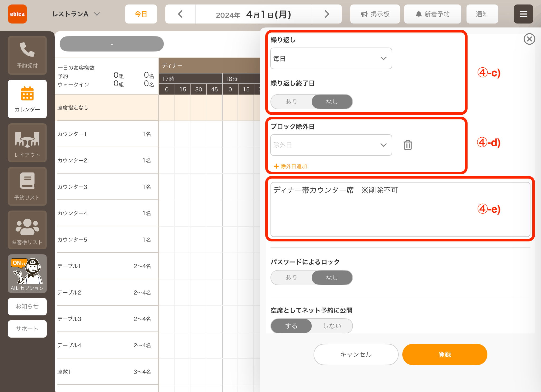Viewport: 541px width, 392px height.
Task: Enable パスワードによるロック with あり
Action: [291, 278]
